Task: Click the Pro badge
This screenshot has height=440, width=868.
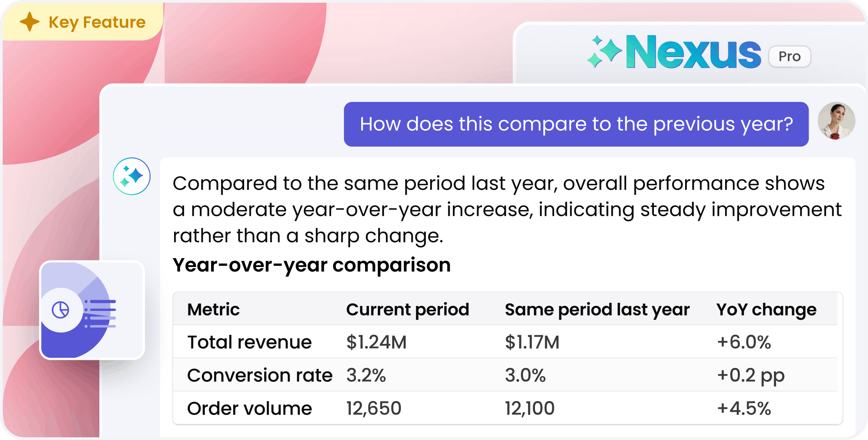Action: tap(789, 57)
